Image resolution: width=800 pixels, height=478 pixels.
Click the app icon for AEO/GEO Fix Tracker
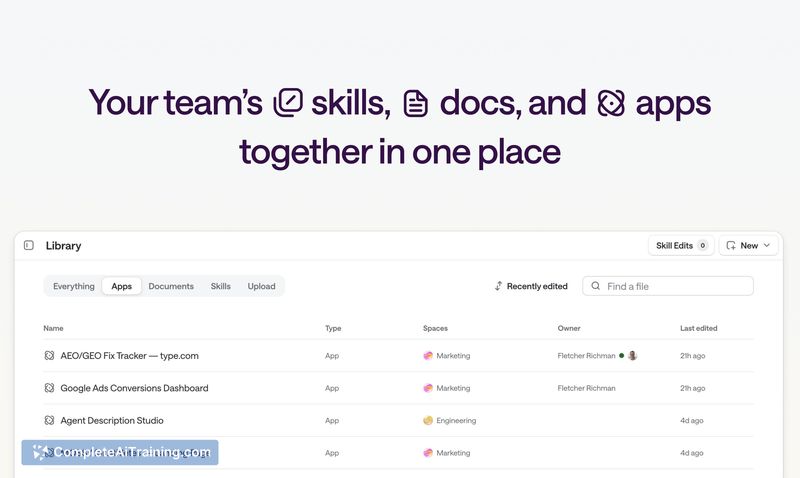(49, 356)
